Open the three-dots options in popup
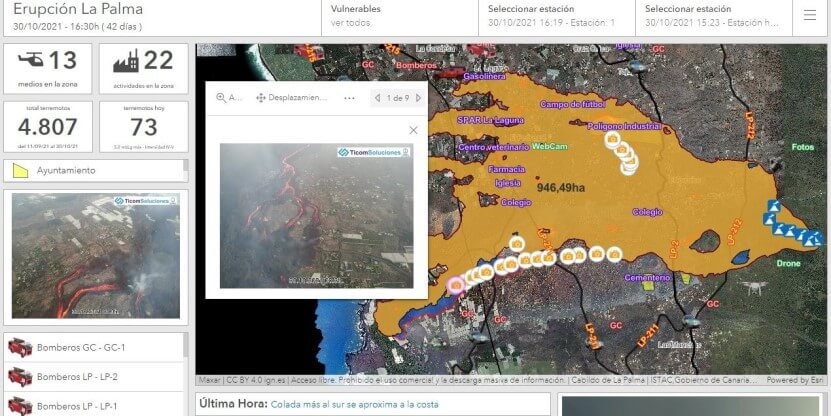The image size is (831, 416). point(349,98)
